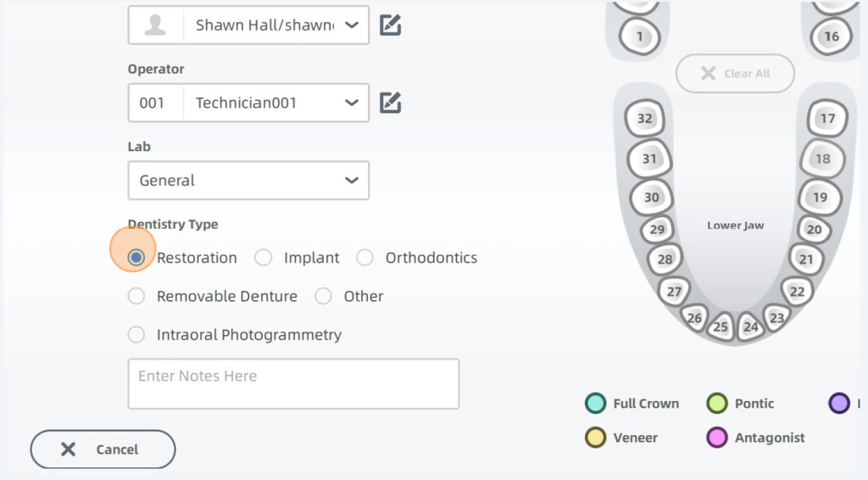Choose tooth 17 on the chart
Screen dimensions: 868x480
point(827,119)
